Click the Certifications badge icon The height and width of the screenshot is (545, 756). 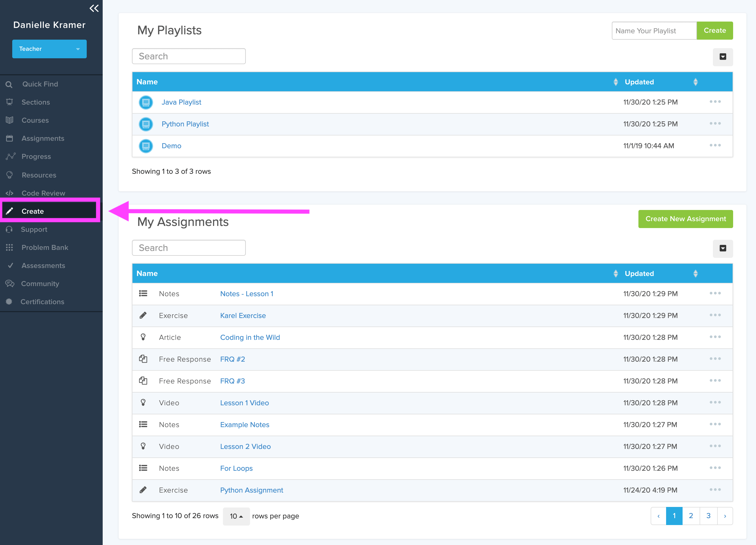pyautogui.click(x=9, y=302)
